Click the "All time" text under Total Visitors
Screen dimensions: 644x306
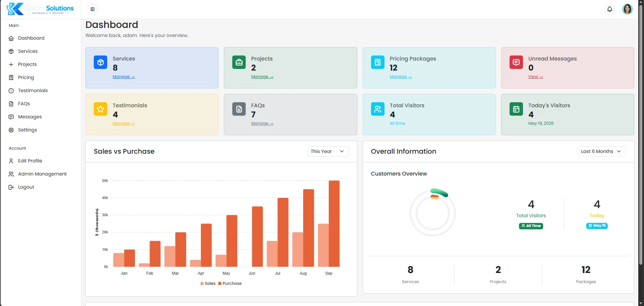(x=397, y=123)
